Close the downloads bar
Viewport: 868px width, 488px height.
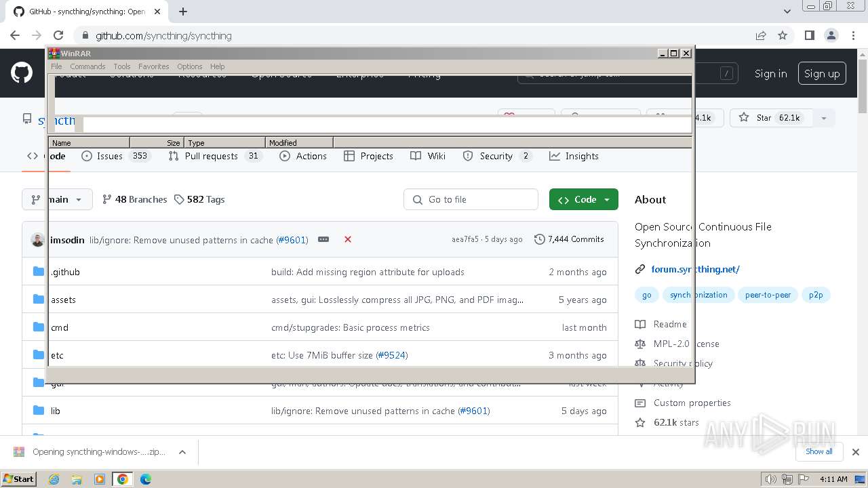click(x=856, y=452)
